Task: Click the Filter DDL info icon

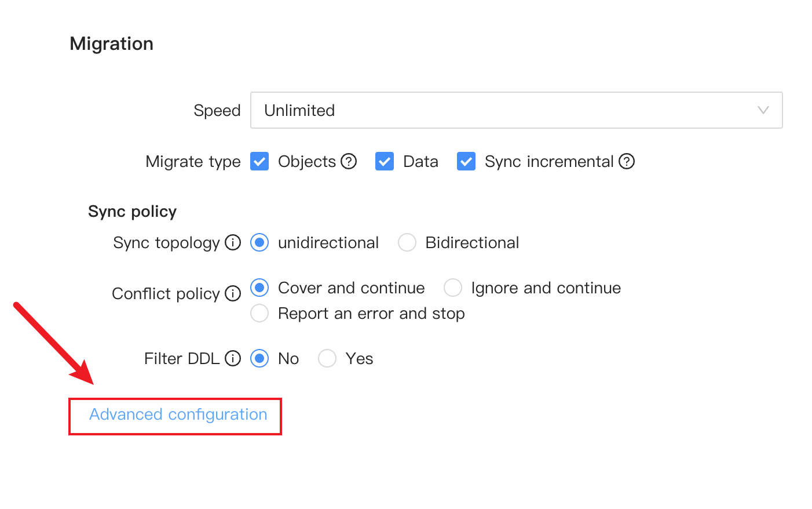Action: [x=233, y=358]
